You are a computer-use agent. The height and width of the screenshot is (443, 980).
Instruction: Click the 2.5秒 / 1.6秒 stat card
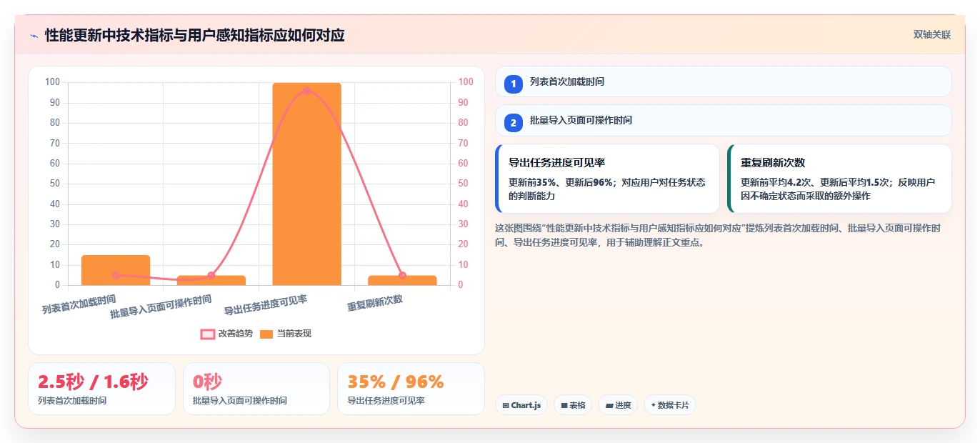pos(101,389)
